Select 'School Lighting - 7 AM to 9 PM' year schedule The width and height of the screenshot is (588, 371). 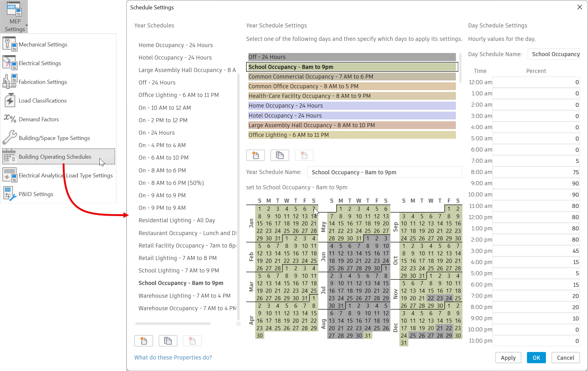179,271
